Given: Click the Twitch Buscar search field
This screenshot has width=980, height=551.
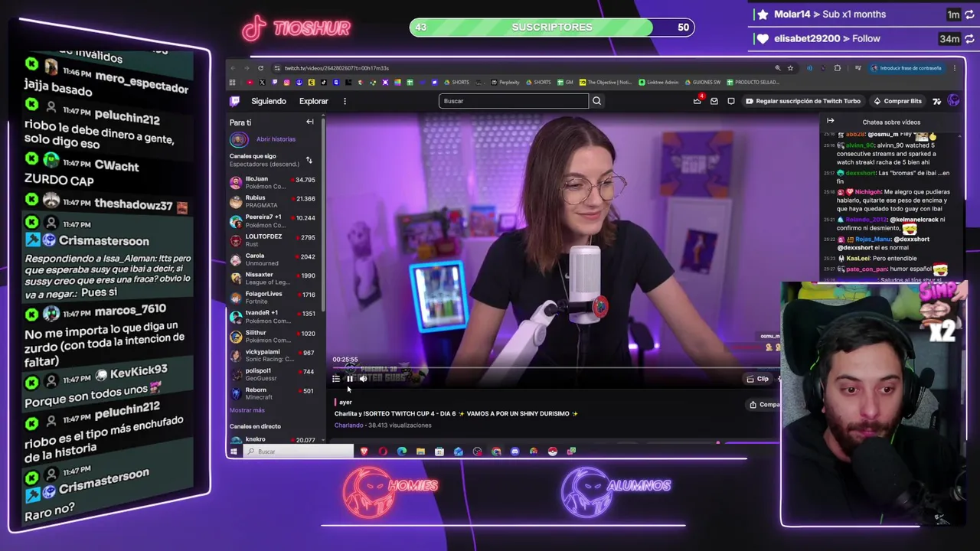Looking at the screenshot, I should point(514,101).
